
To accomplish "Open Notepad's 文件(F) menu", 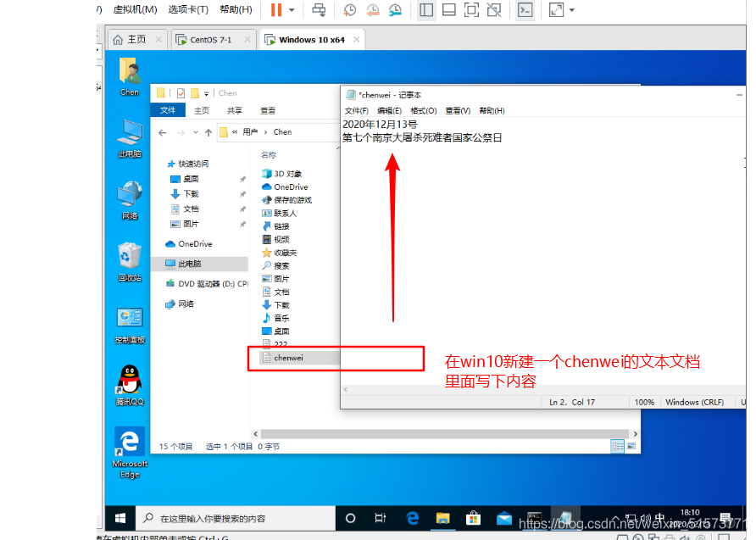I will pos(356,110).
